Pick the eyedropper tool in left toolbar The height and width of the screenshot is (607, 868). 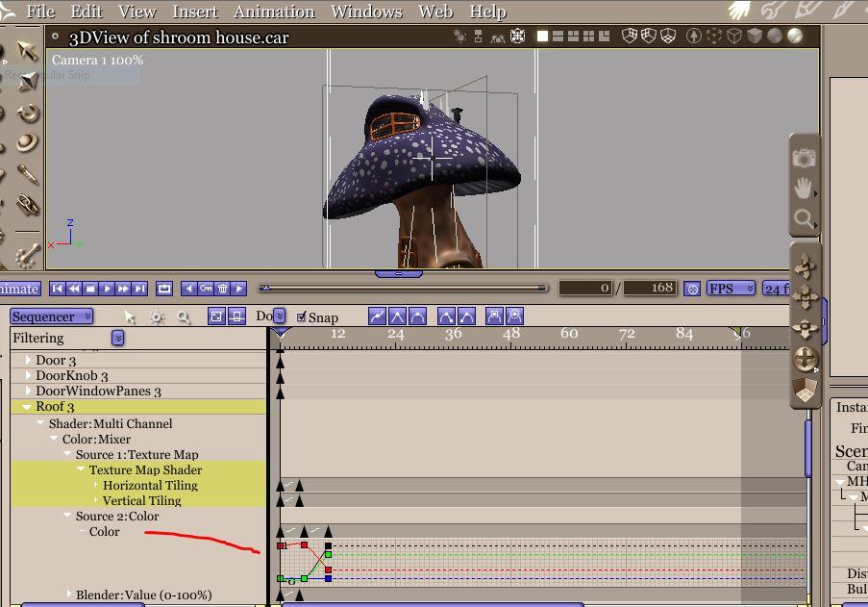(x=27, y=174)
